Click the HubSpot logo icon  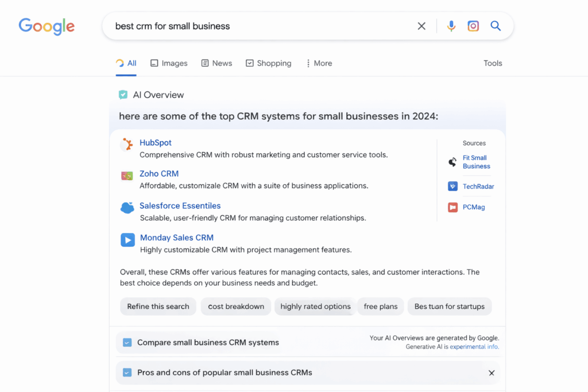pyautogui.click(x=127, y=144)
